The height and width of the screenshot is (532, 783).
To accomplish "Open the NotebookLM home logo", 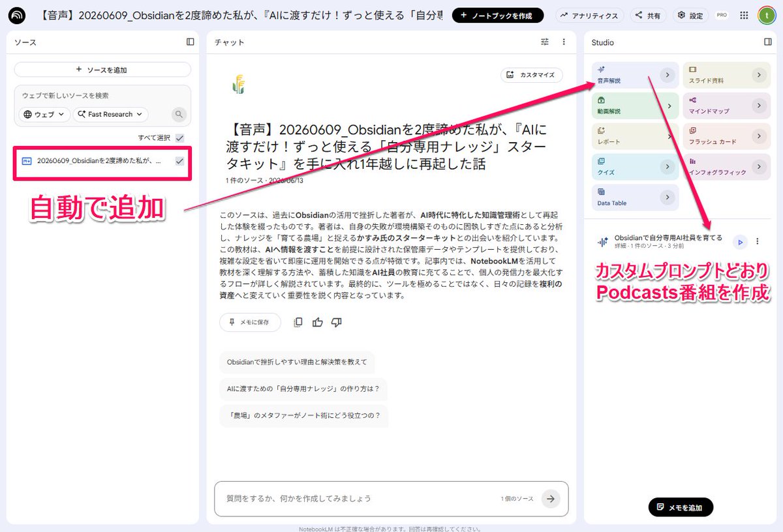I will tap(18, 15).
